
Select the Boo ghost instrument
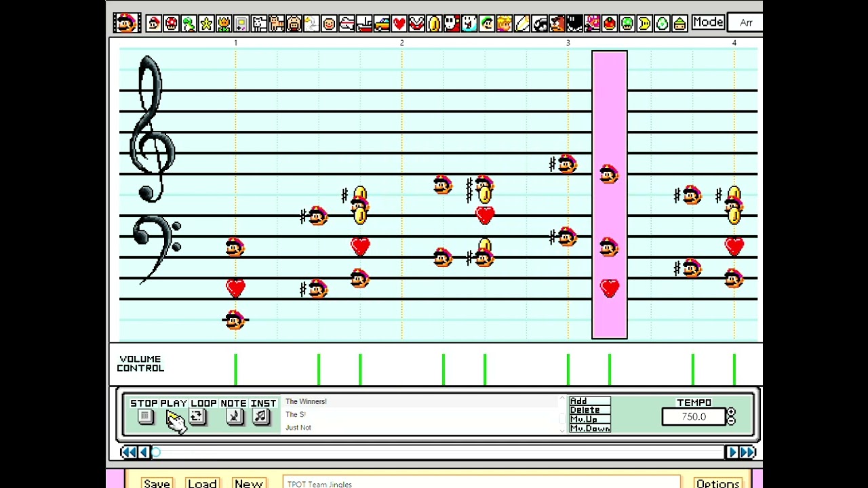click(469, 24)
